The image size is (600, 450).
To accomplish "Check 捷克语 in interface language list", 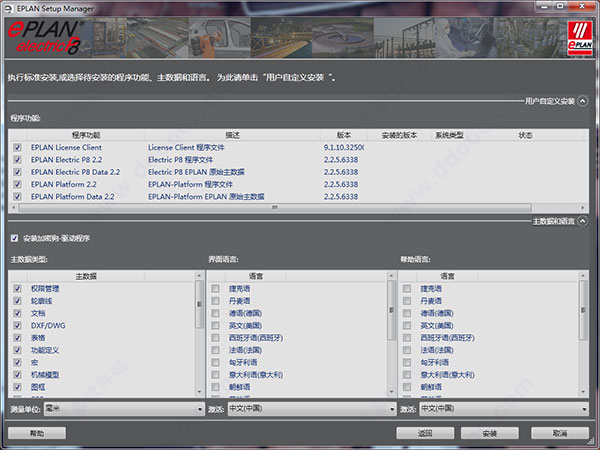I will pos(215,289).
